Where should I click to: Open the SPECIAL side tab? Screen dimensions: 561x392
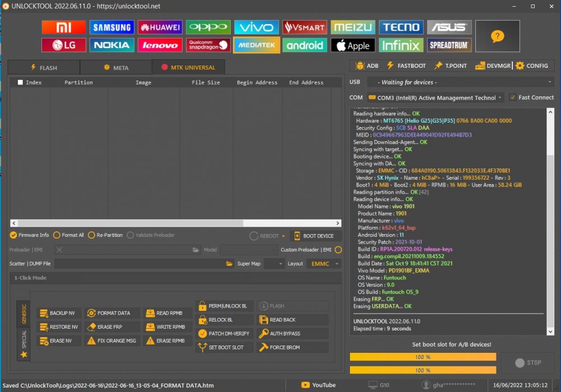point(24,344)
